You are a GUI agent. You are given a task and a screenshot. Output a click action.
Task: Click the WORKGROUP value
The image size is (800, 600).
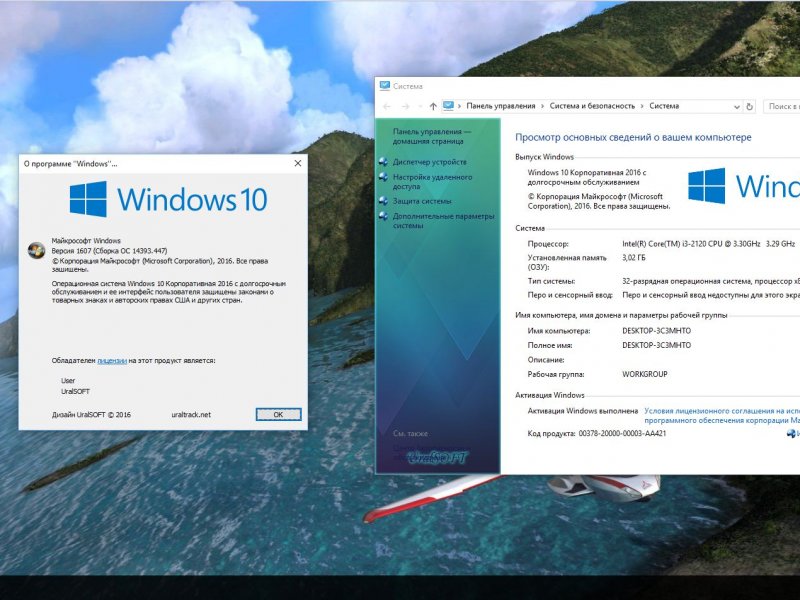coord(644,374)
